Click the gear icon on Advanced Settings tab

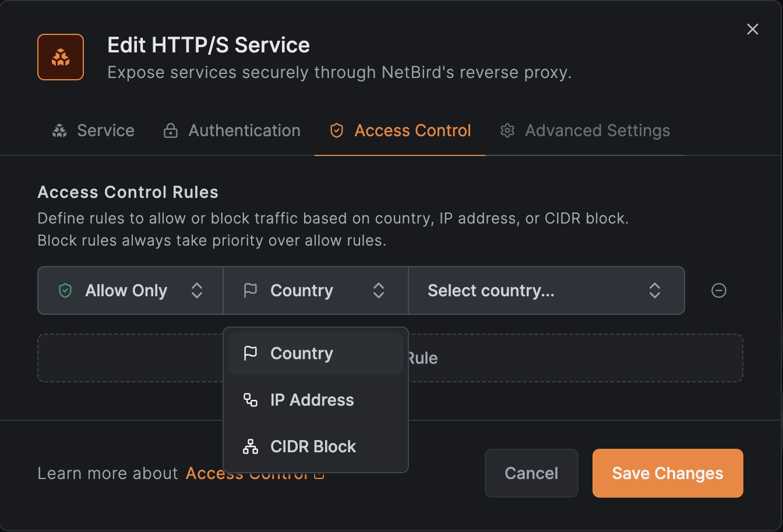pyautogui.click(x=507, y=131)
